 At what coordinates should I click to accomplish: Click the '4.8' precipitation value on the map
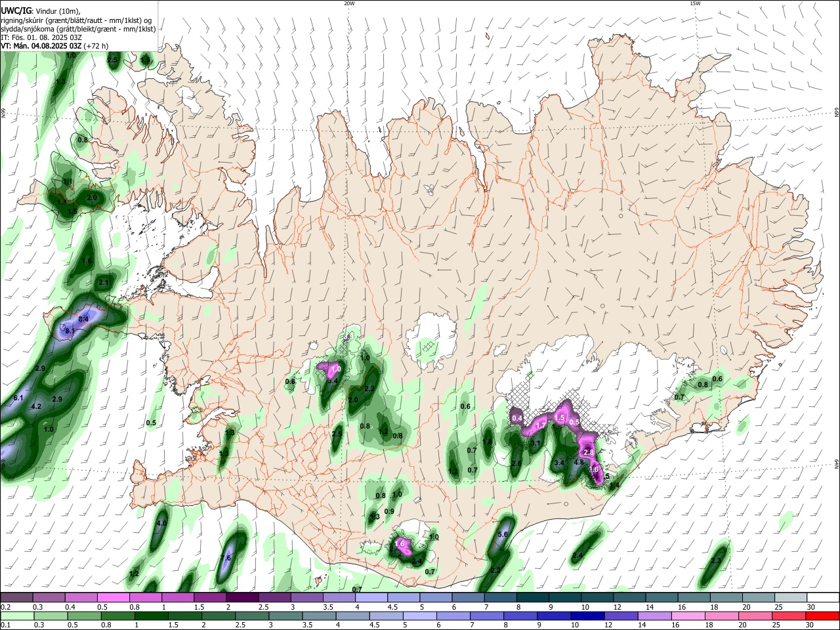(579, 463)
